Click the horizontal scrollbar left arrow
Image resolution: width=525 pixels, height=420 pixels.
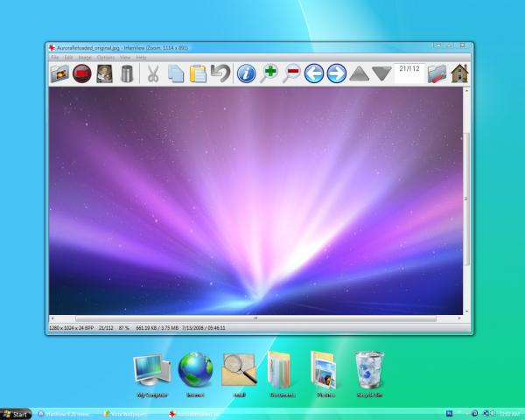point(52,318)
